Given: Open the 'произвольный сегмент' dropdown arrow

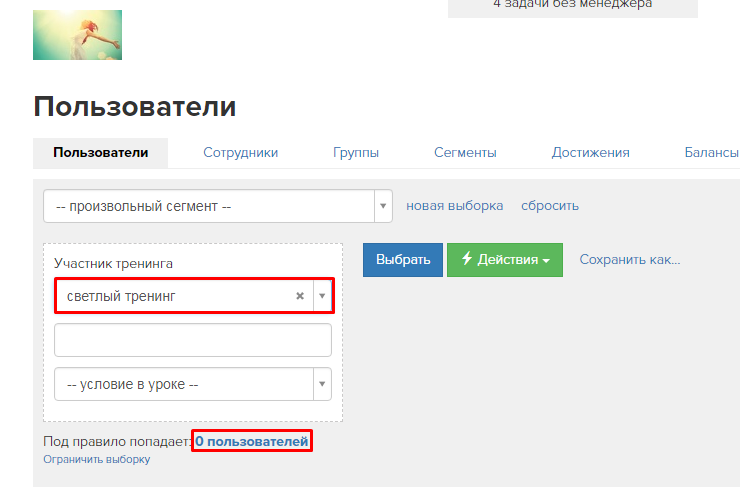Looking at the screenshot, I should click(383, 206).
